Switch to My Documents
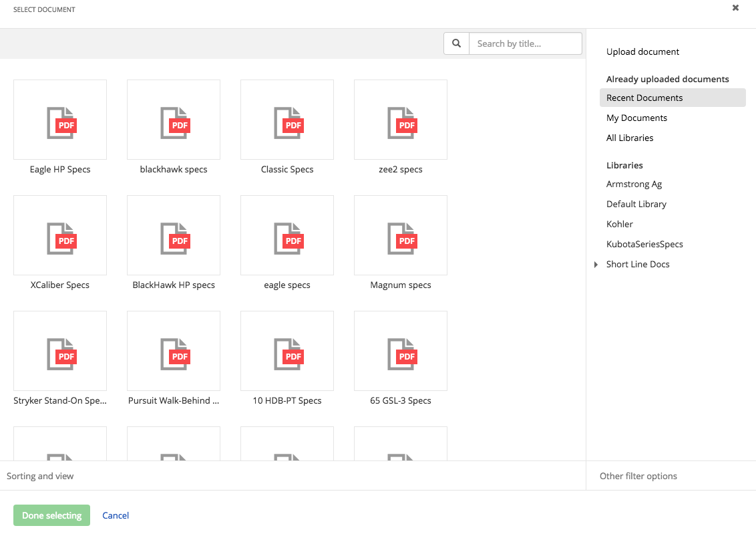Screen dimensions: 756x536 [x=636, y=118]
